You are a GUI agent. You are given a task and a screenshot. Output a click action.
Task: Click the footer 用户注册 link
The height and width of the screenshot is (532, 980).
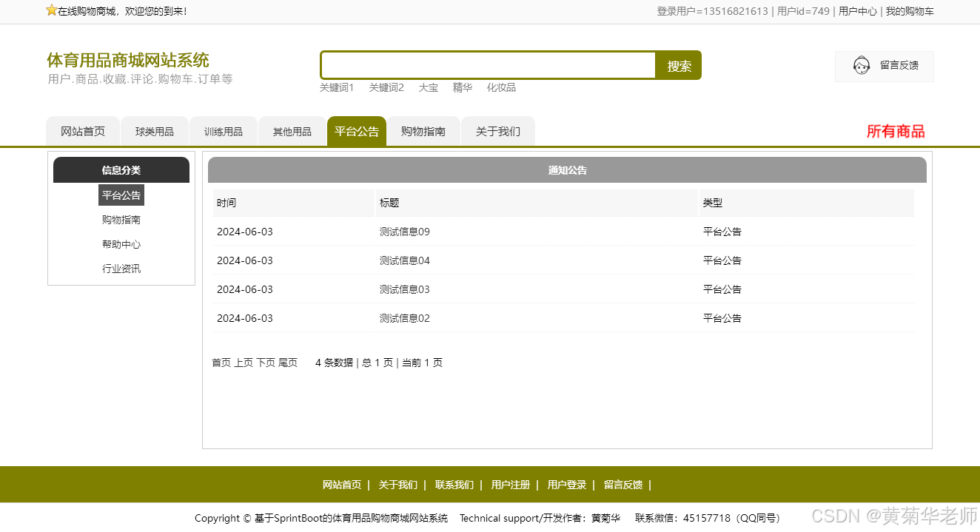[511, 485]
